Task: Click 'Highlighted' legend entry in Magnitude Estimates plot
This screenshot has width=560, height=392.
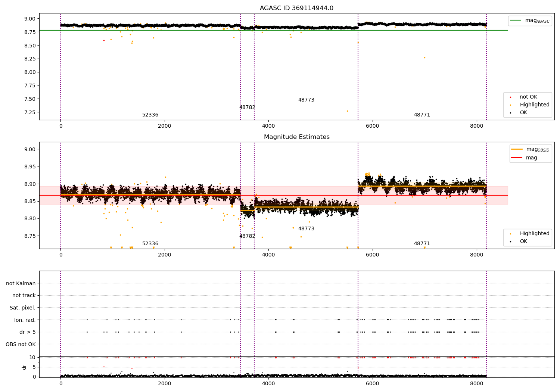Action: click(534, 234)
